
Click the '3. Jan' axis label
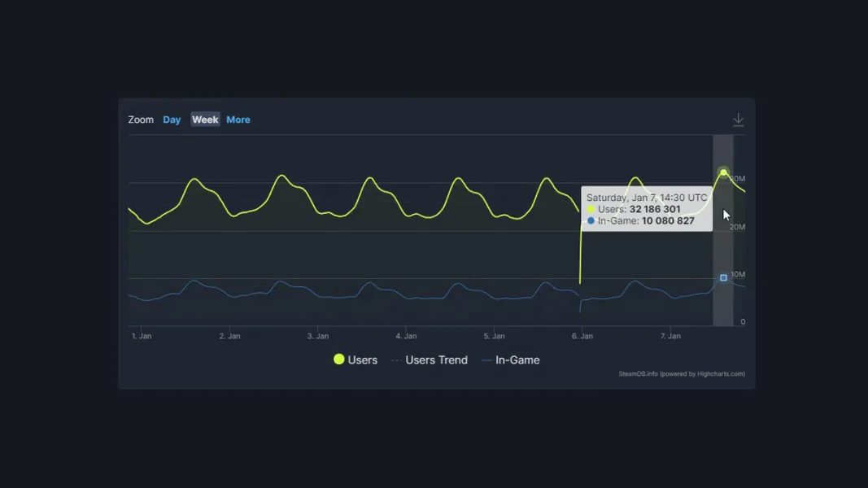[318, 336]
